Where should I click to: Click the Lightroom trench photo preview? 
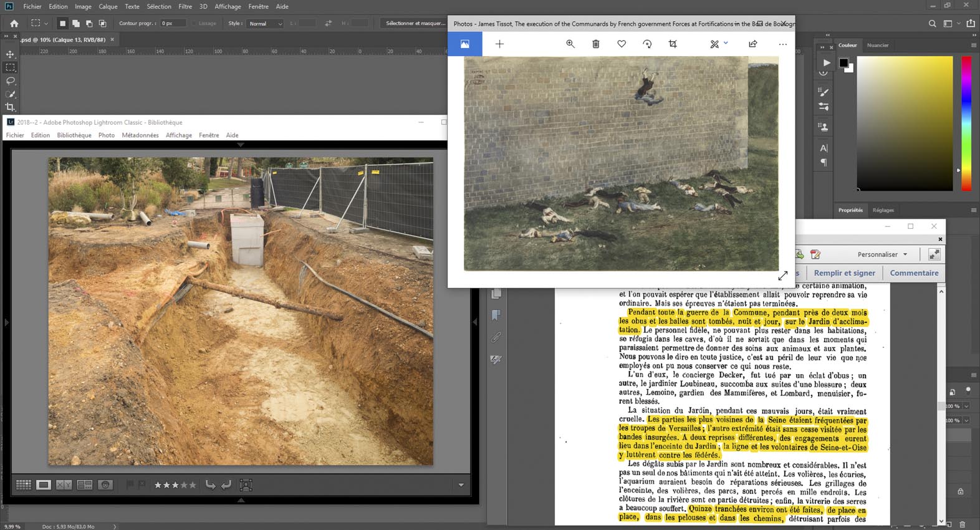[x=241, y=311]
